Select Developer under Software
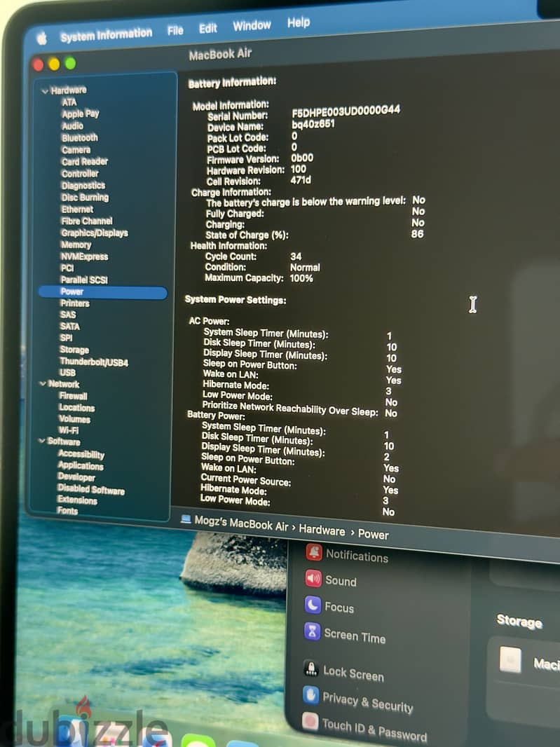 coord(76,477)
